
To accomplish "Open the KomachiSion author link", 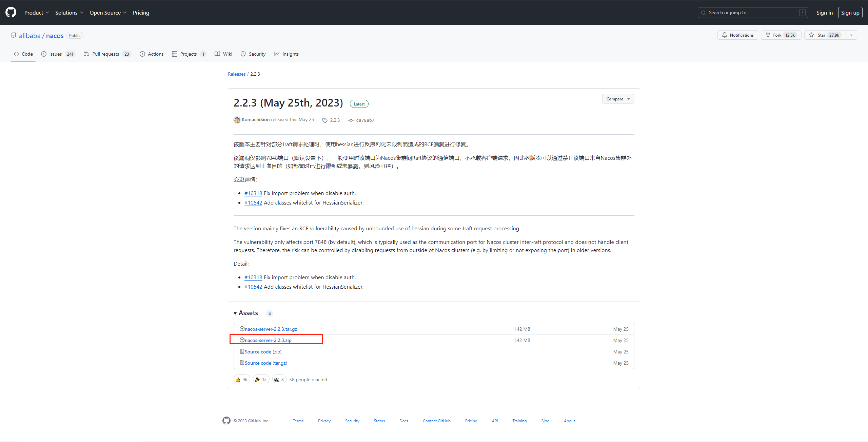I will pos(256,119).
